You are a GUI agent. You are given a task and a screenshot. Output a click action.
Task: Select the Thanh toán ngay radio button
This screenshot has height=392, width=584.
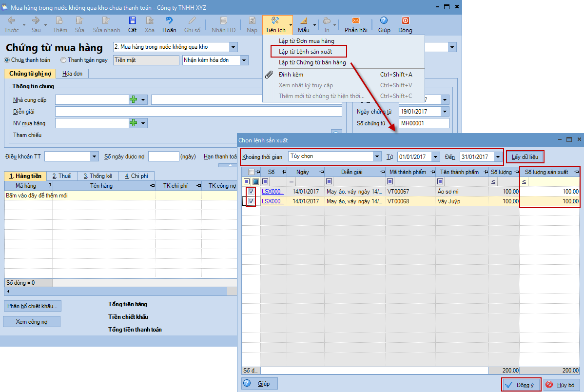point(63,60)
